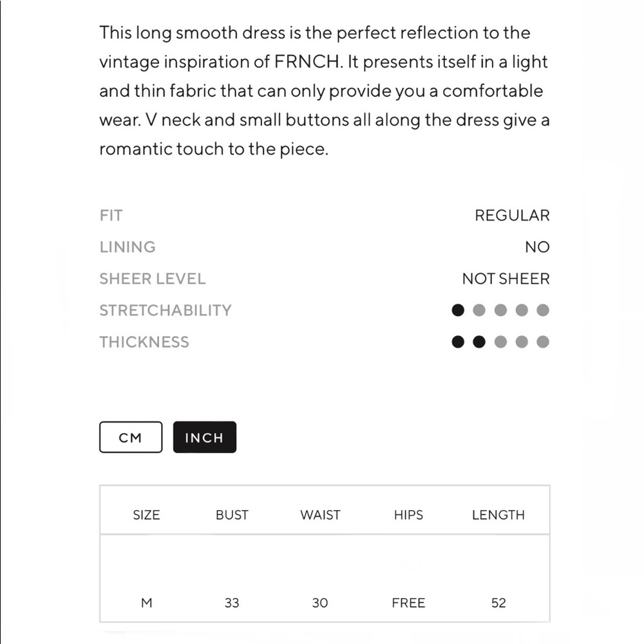Select the M size row
This screenshot has width=644, height=644.
[x=325, y=603]
